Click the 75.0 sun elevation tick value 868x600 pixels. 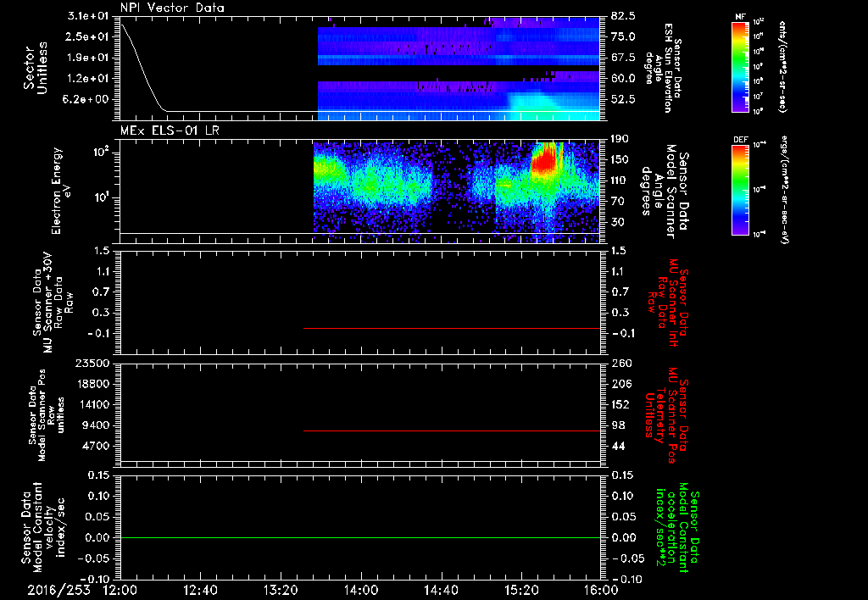623,36
